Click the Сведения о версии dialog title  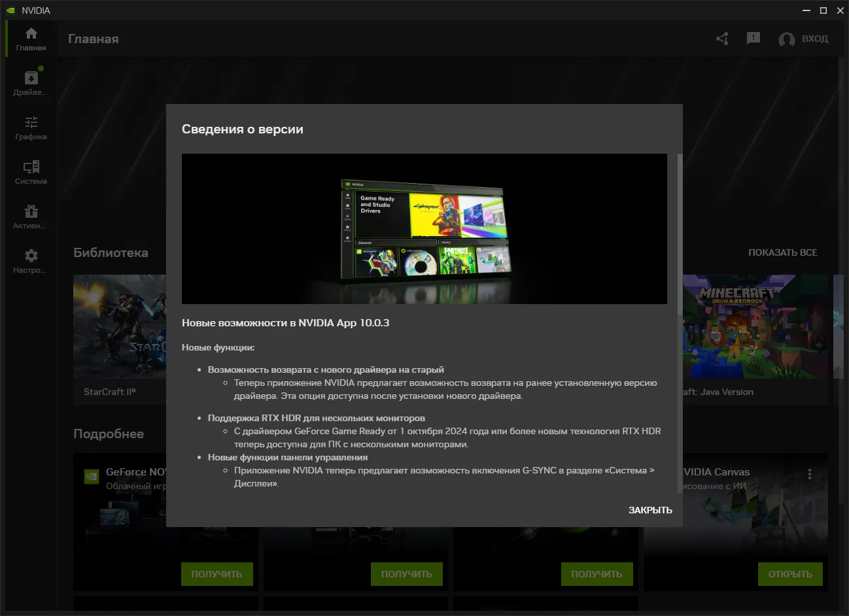[243, 129]
